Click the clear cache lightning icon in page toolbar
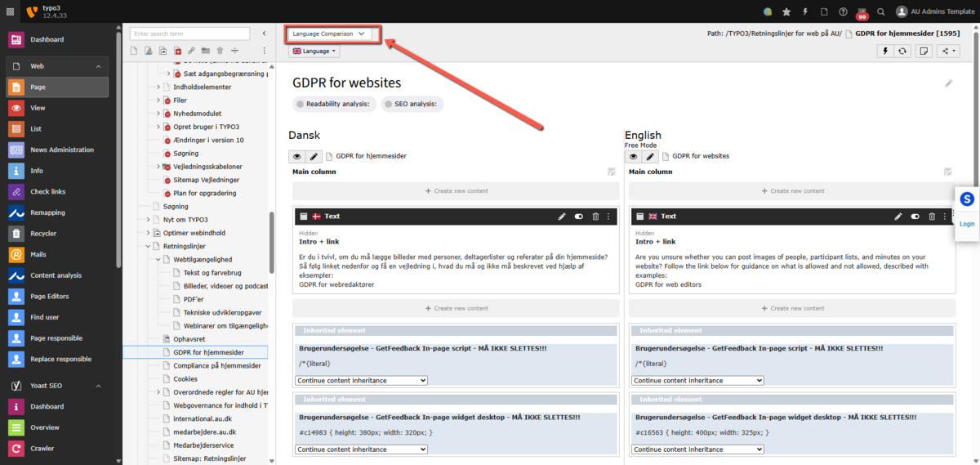Screen dimensions: 980x465 click(x=885, y=51)
